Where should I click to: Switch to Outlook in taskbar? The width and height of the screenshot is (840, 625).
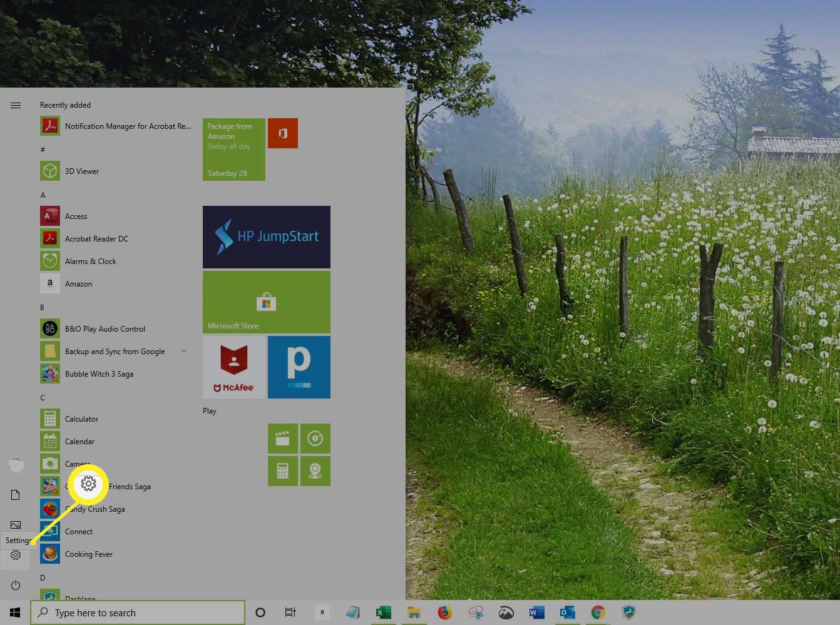(567, 612)
